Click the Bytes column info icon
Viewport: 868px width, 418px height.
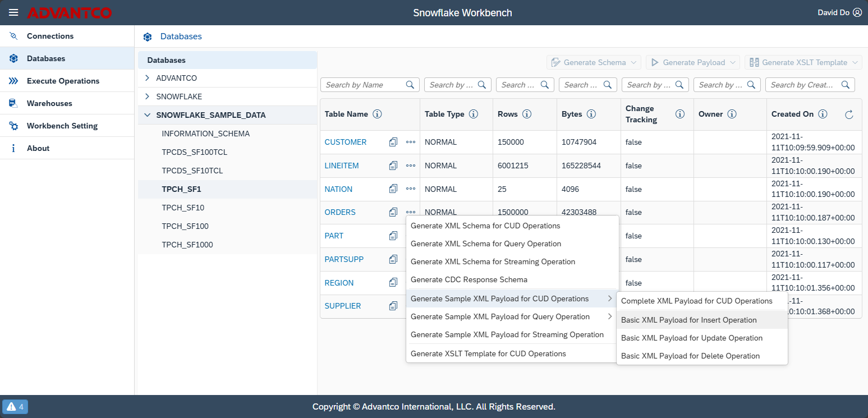[591, 114]
